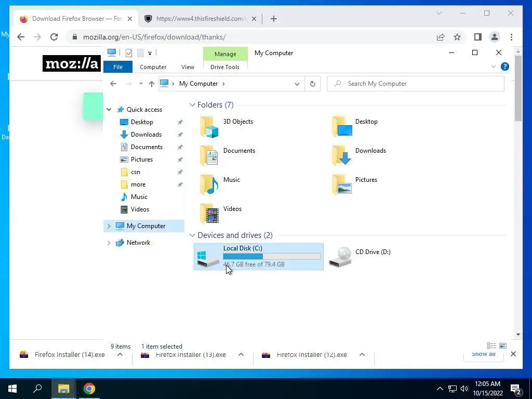Open the File ribbon tab
Screen dimensions: 532x399
pyautogui.click(x=118, y=67)
